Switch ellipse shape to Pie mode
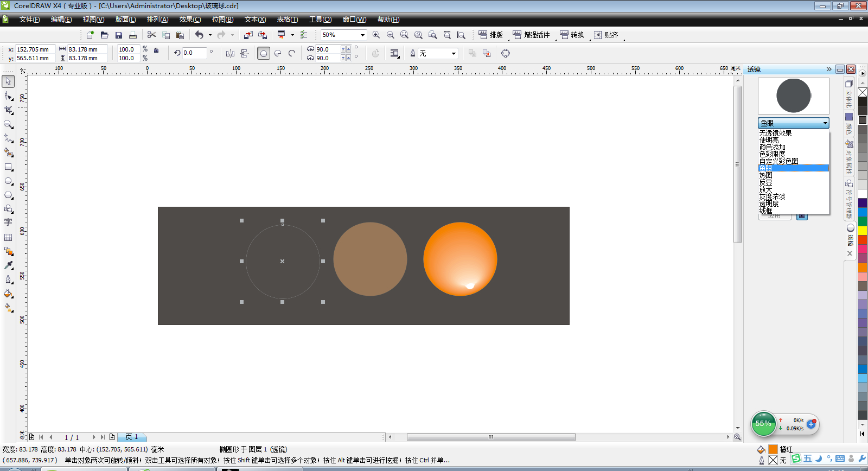The width and height of the screenshot is (868, 471). (278, 53)
